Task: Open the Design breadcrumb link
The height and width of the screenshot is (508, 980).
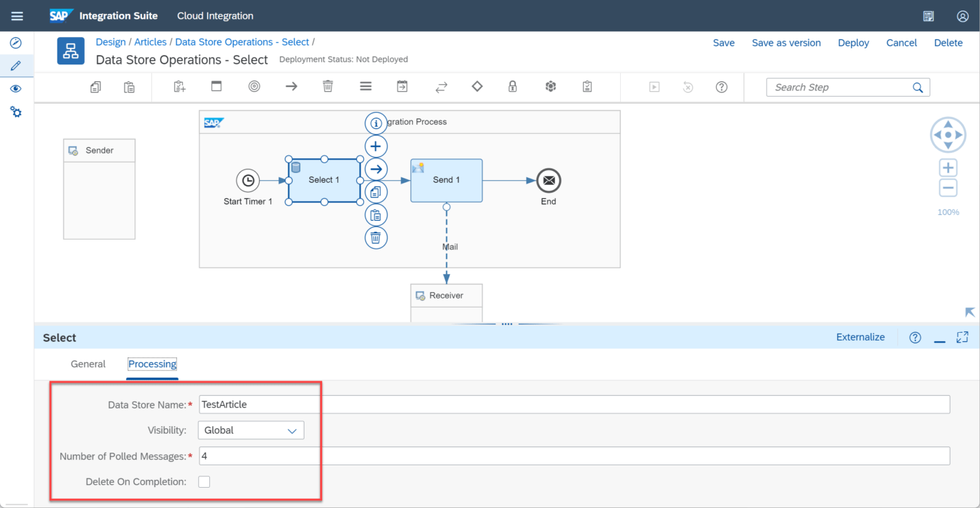Action: pos(111,42)
